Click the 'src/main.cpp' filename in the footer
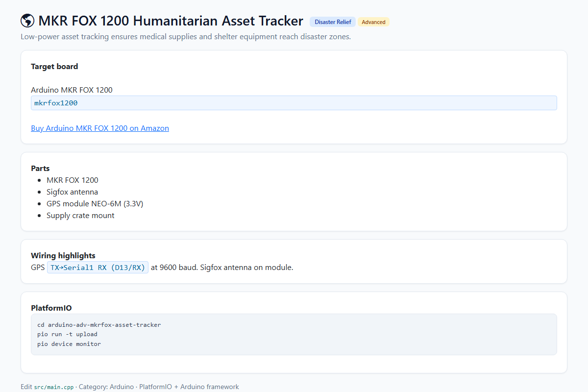 54,387
